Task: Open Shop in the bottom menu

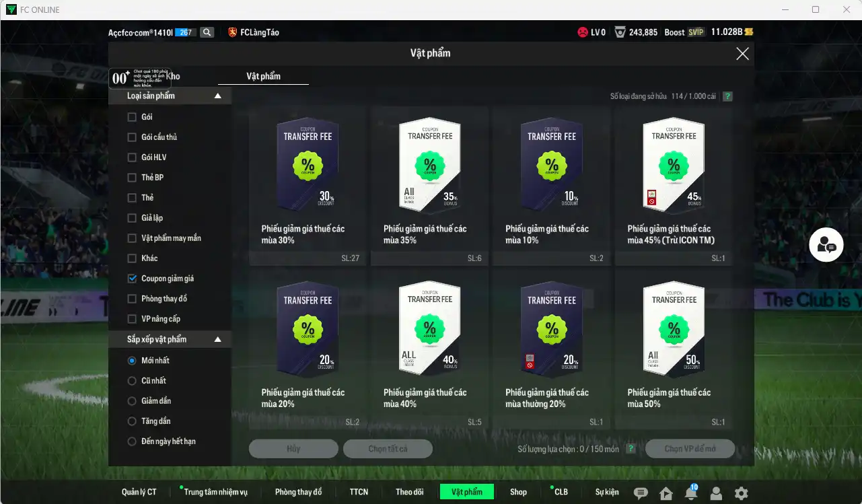Action: 518,492
